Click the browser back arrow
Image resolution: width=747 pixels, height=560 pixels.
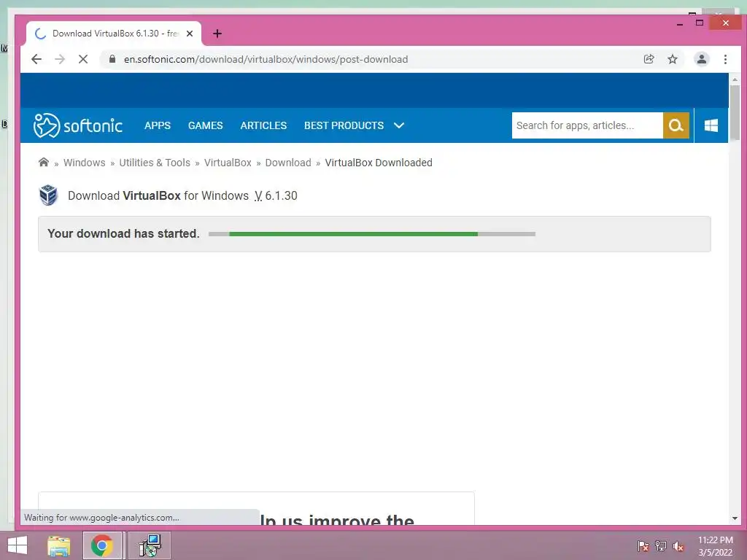(36, 59)
